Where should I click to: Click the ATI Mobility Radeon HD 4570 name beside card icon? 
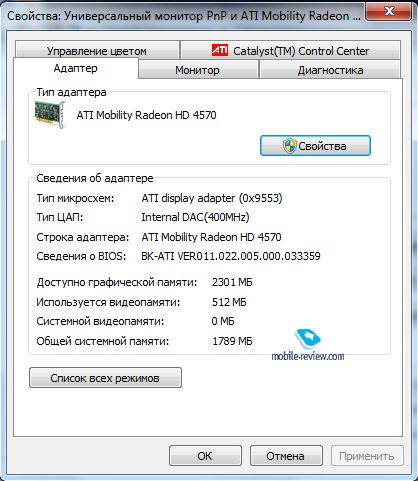point(147,115)
